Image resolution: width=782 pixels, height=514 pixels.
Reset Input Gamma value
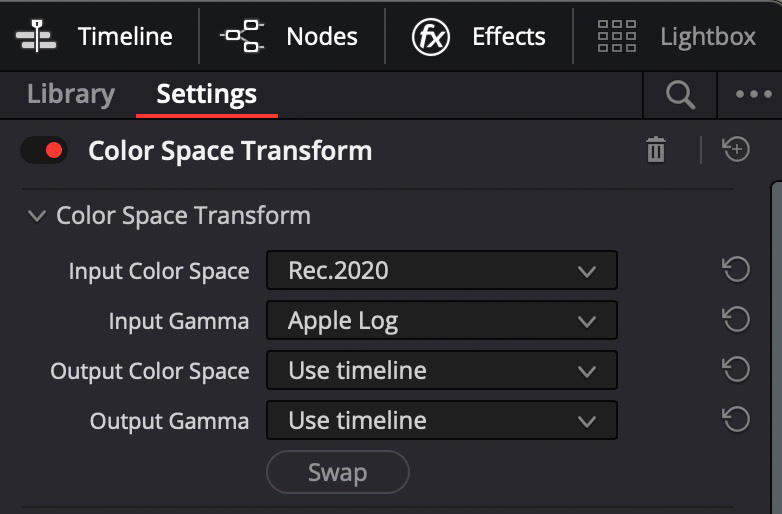pyautogui.click(x=736, y=320)
